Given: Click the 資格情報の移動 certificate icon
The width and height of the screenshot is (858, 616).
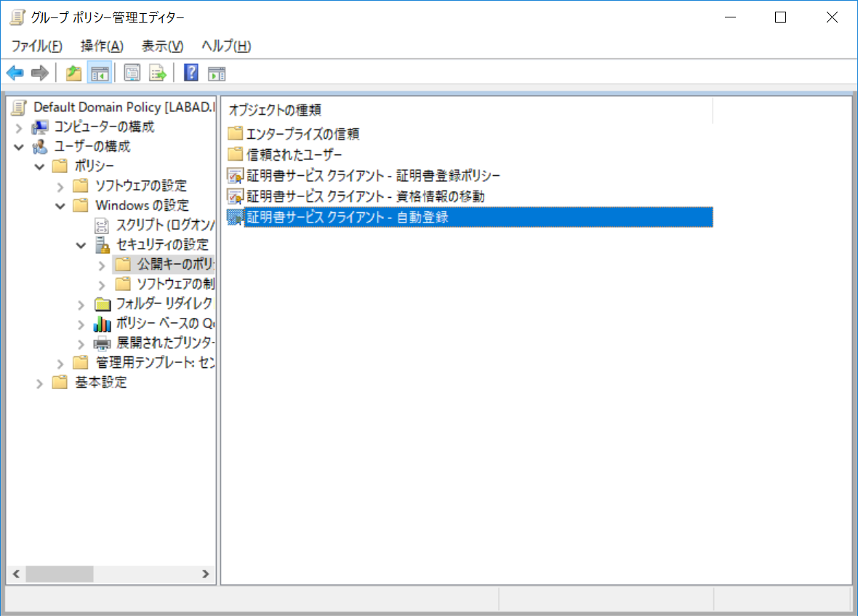Looking at the screenshot, I should pos(235,196).
